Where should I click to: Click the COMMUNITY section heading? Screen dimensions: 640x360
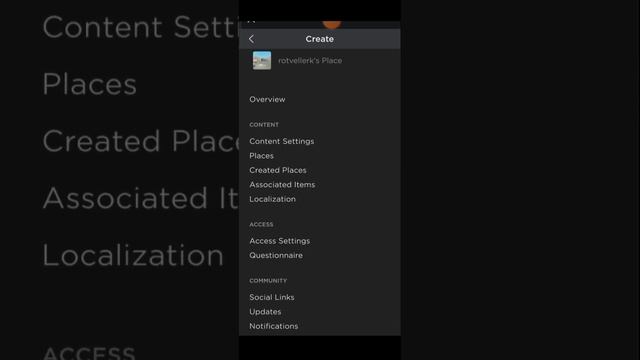click(x=268, y=281)
